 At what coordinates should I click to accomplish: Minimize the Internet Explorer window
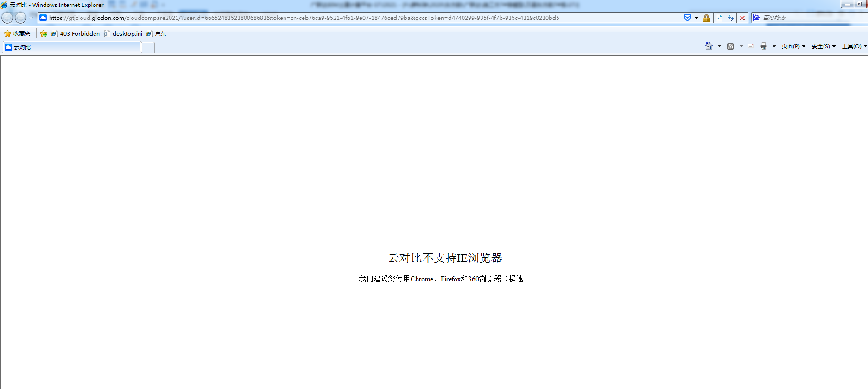(x=847, y=4)
